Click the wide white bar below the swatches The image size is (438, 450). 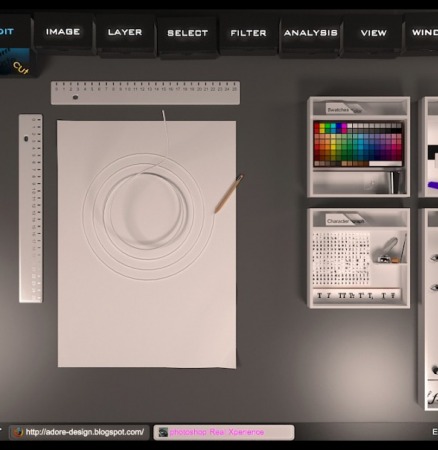click(x=385, y=163)
